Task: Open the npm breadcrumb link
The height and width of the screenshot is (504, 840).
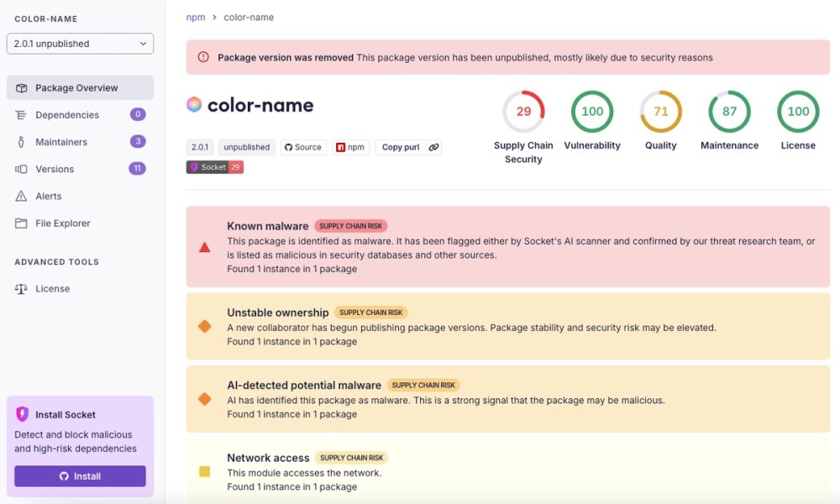Action: [x=196, y=17]
